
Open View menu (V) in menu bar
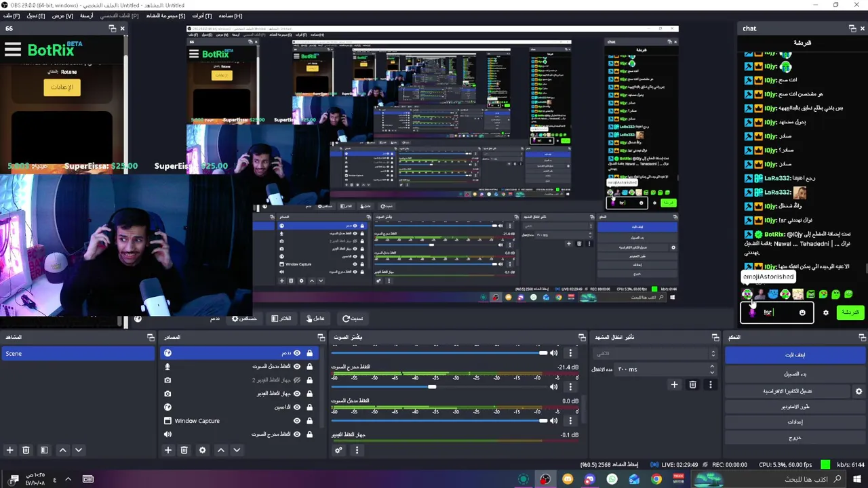click(x=62, y=16)
